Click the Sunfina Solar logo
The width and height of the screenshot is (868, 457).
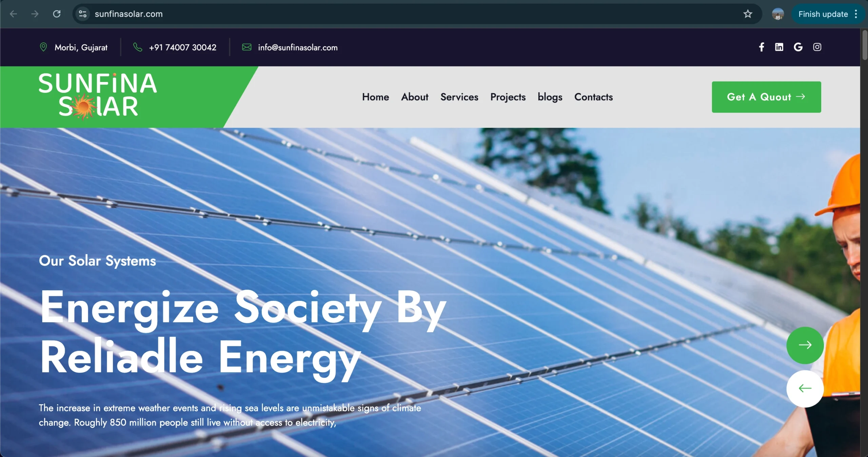point(98,96)
